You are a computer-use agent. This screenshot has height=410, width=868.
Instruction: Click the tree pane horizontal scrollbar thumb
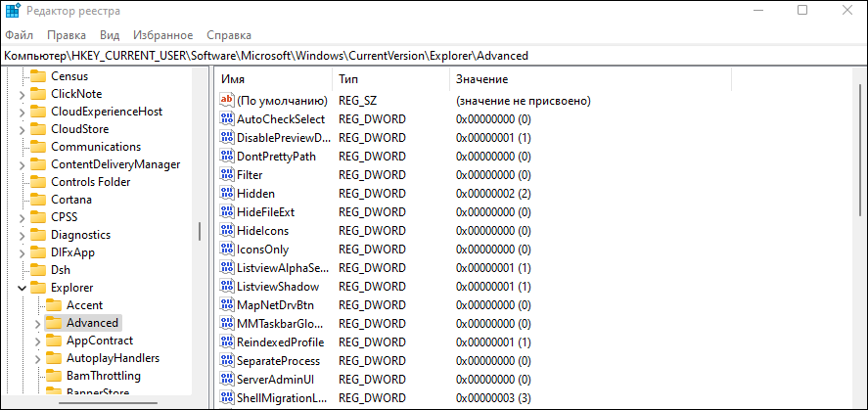(x=107, y=402)
